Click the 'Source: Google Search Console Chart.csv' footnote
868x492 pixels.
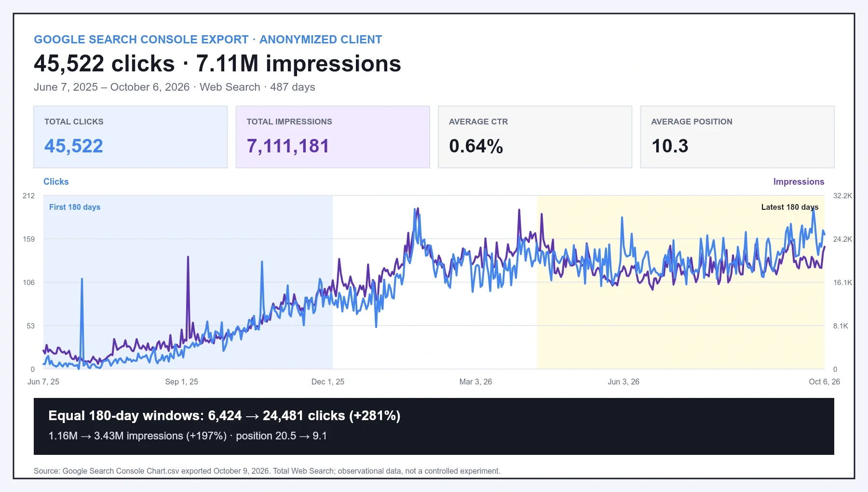267,471
